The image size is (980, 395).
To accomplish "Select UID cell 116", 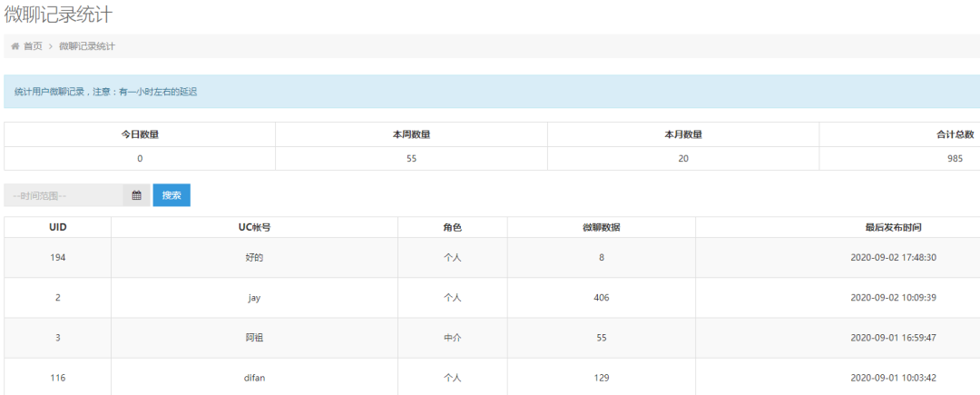I will (57, 378).
